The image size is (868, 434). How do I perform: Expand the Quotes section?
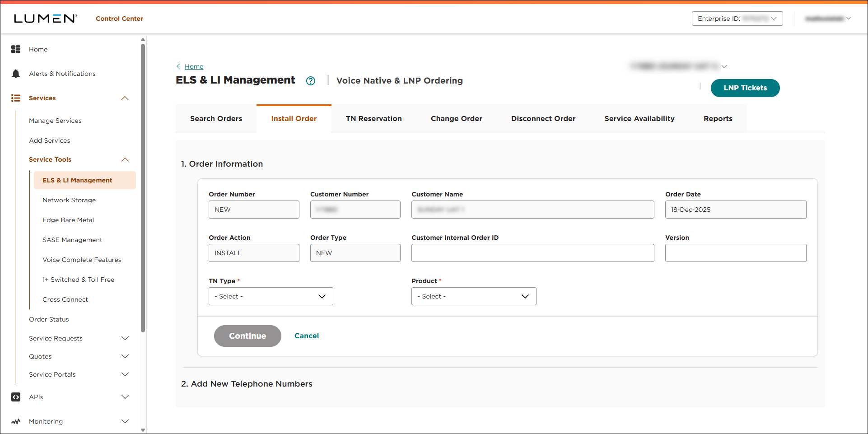[125, 356]
